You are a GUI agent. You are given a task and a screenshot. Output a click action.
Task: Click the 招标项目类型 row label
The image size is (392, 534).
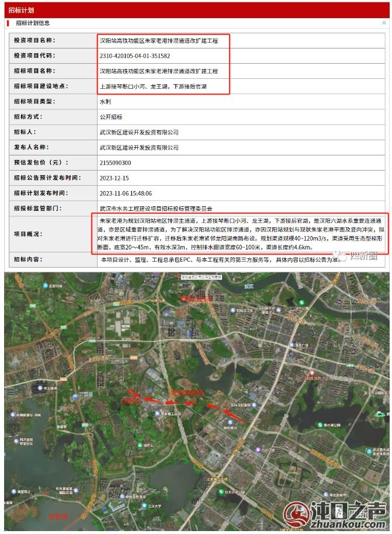coord(34,101)
